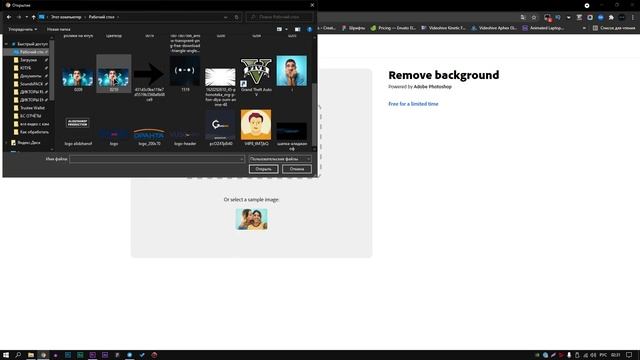Click the file name input field
This screenshot has width=640, height=360.
pos(157,159)
